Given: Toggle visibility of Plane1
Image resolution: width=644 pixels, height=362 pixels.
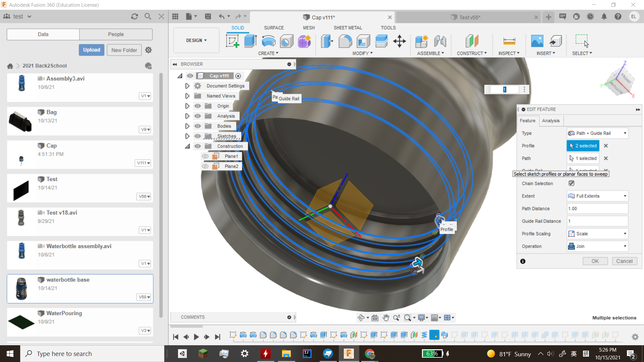Looking at the screenshot, I should click(x=206, y=156).
